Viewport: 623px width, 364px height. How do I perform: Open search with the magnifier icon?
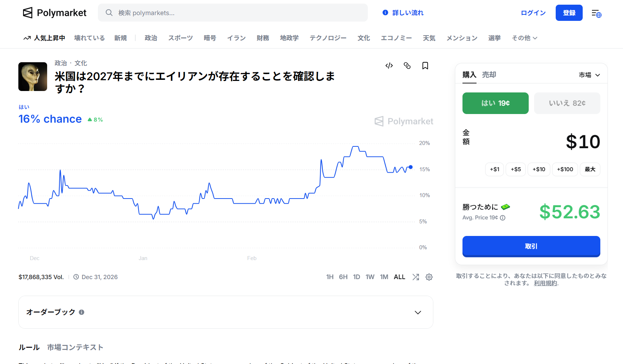pyautogui.click(x=109, y=13)
